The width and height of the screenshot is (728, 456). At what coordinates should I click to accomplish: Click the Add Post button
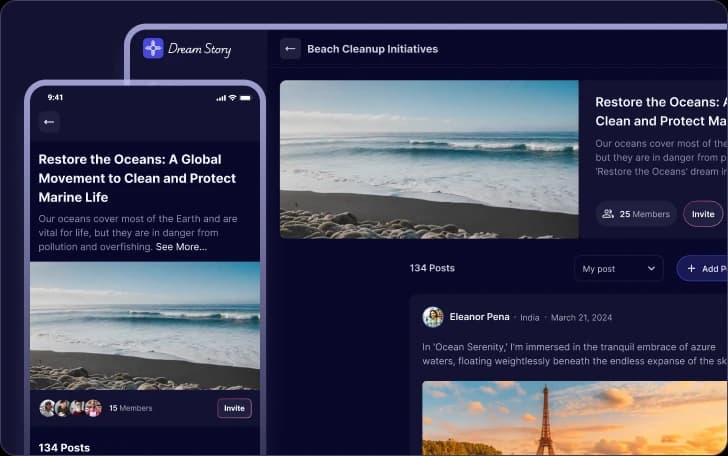(x=702, y=268)
